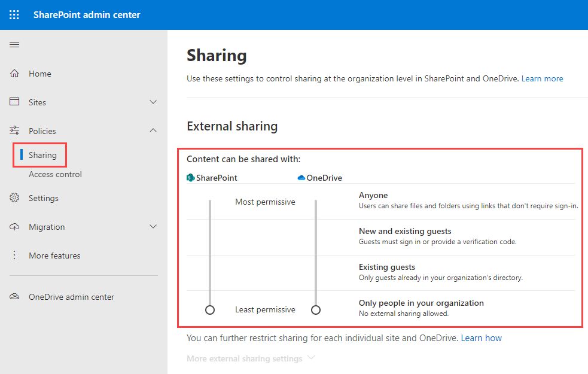The width and height of the screenshot is (588, 374).
Task: Click the Policies sliders icon
Action: coord(14,130)
